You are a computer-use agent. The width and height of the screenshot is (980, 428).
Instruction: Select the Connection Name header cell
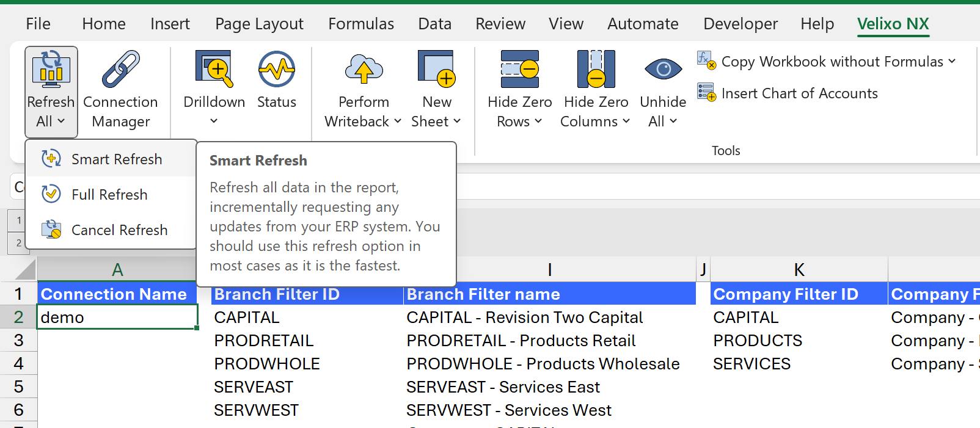[x=117, y=294]
